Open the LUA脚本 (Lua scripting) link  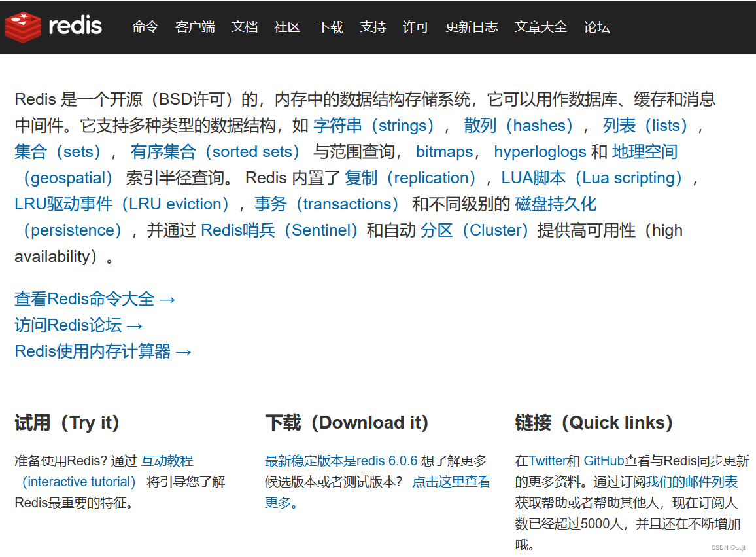(593, 177)
